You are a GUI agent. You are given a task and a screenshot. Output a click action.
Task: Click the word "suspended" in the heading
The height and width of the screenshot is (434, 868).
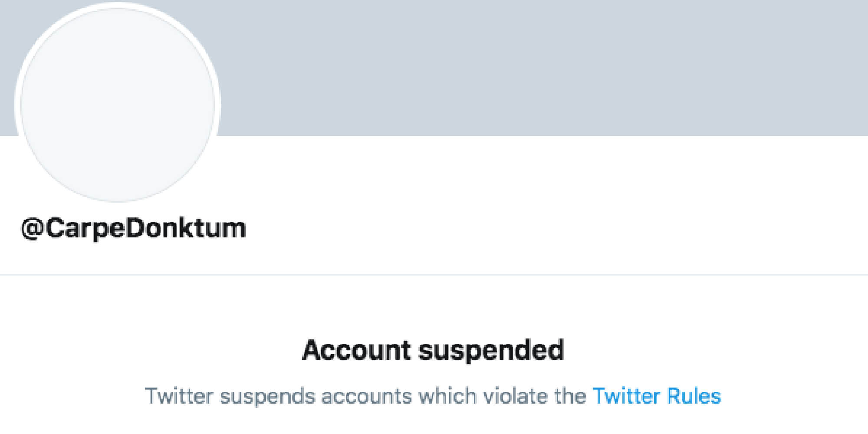click(x=491, y=350)
